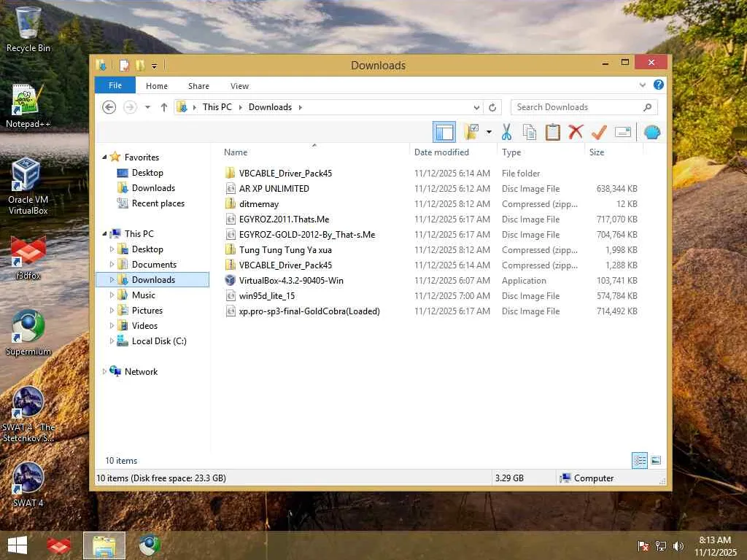Screen dimensions: 747x560
Task: Click the folder options icon with checkbox
Action: [471, 132]
